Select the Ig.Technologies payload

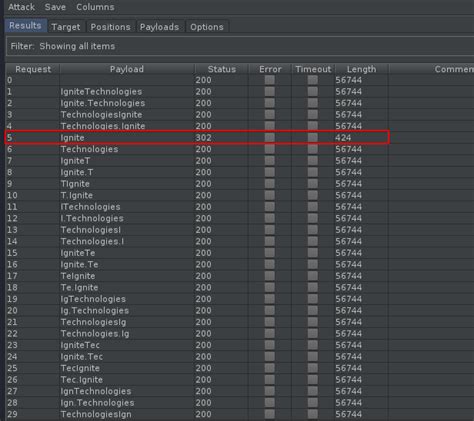(95, 310)
